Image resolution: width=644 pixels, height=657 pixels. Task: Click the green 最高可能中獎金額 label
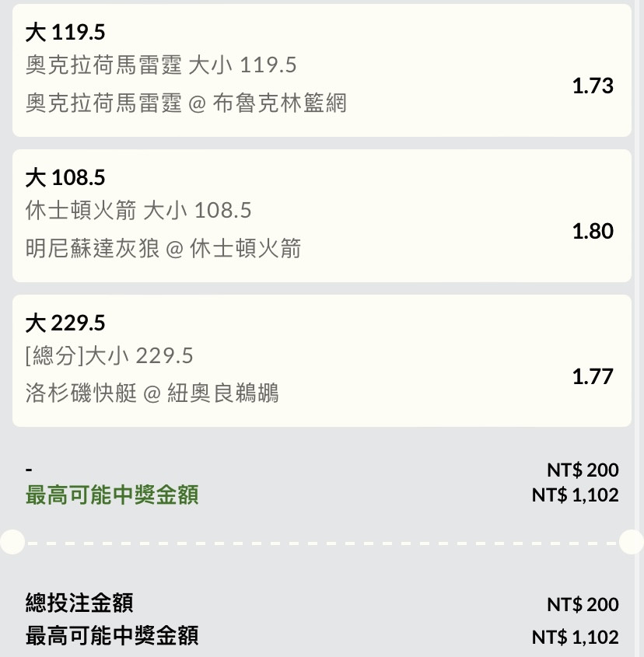point(112,494)
